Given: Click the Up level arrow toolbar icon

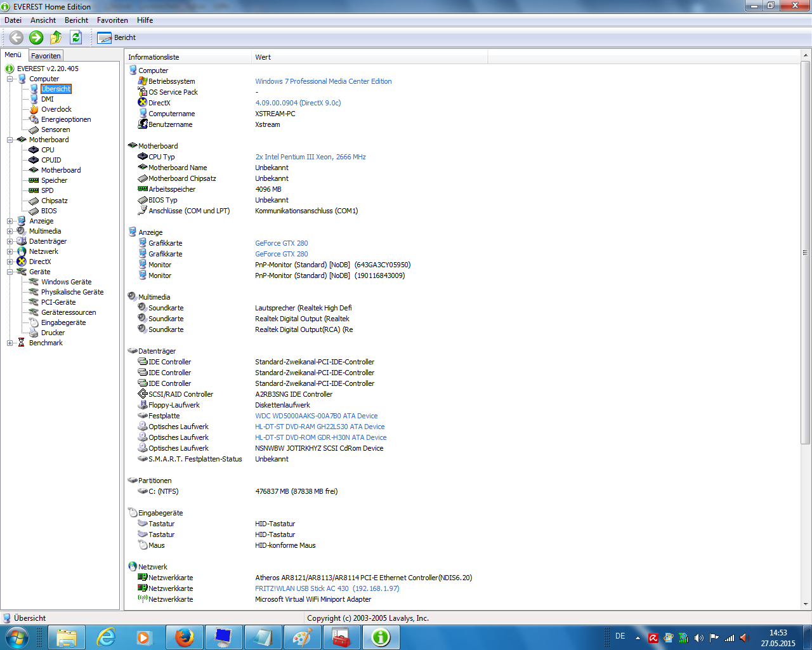Looking at the screenshot, I should coord(56,37).
